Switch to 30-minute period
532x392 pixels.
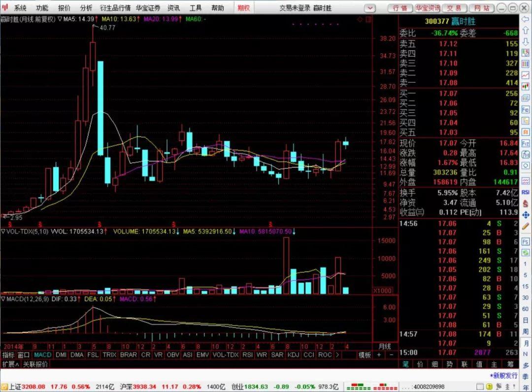525,298
